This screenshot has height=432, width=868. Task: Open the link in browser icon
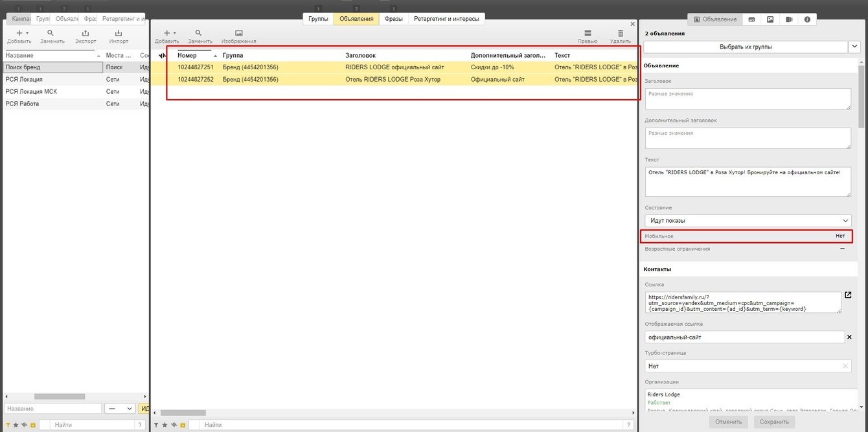pyautogui.click(x=848, y=295)
